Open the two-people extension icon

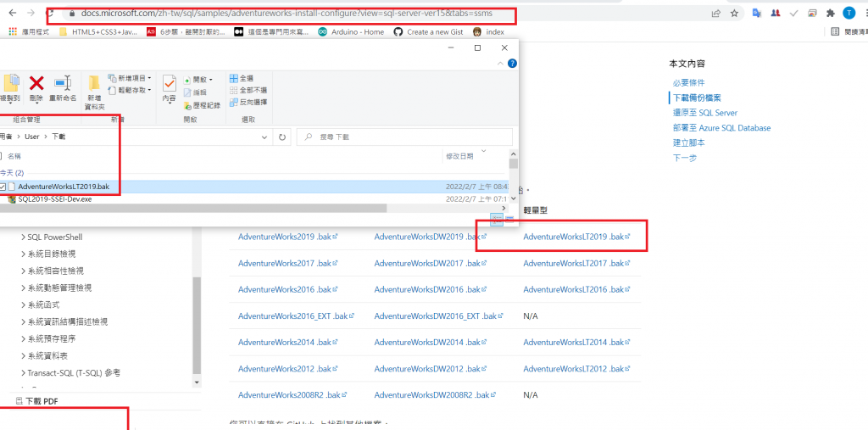[x=776, y=14]
